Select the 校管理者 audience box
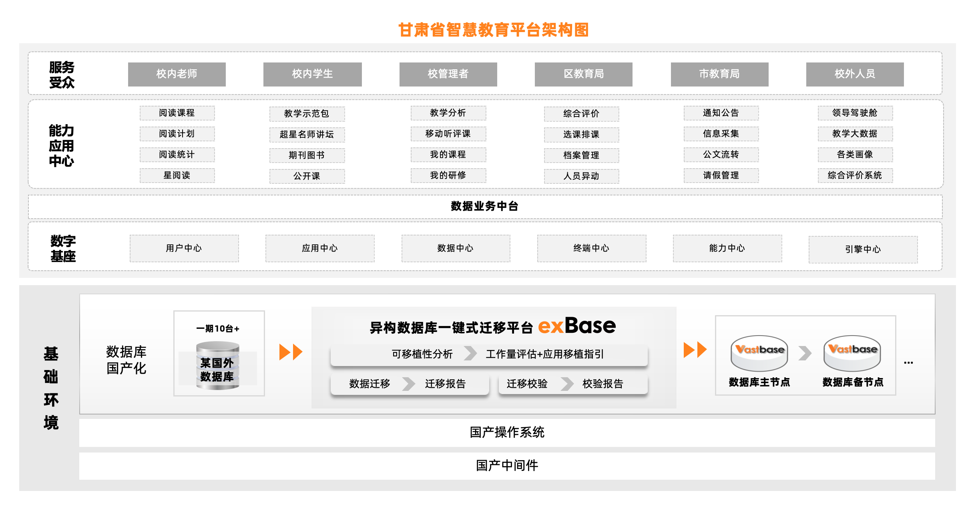The height and width of the screenshot is (511, 980). point(448,74)
